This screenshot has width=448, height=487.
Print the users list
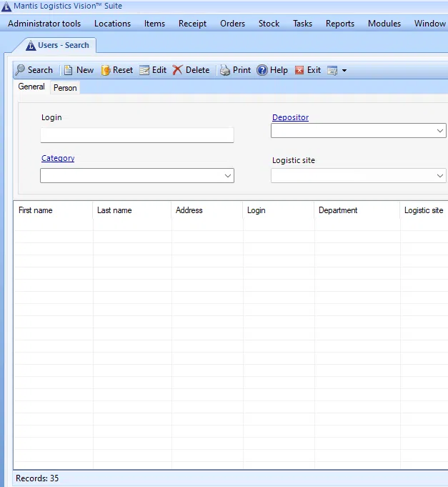click(225, 70)
